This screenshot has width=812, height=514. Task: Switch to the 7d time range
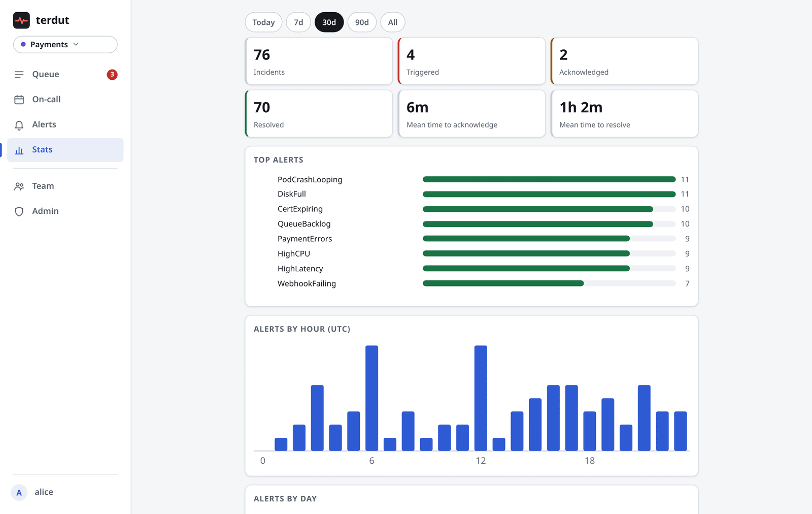pos(298,22)
